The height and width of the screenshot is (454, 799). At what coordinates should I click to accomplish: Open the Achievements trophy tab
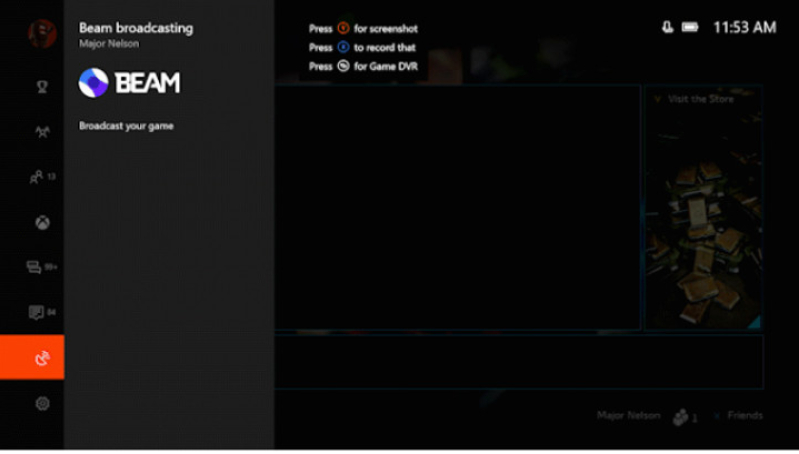tap(42, 87)
